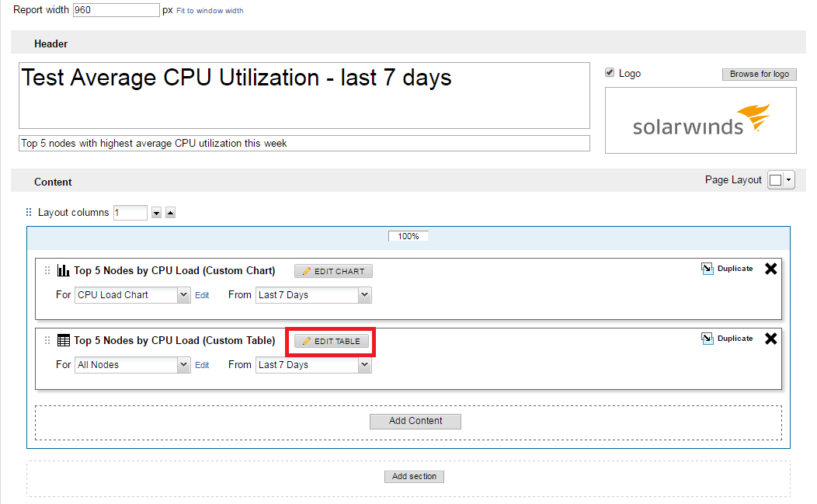This screenshot has width=817, height=504.
Task: Remove the Custom Table with the X
Action: pyautogui.click(x=771, y=339)
